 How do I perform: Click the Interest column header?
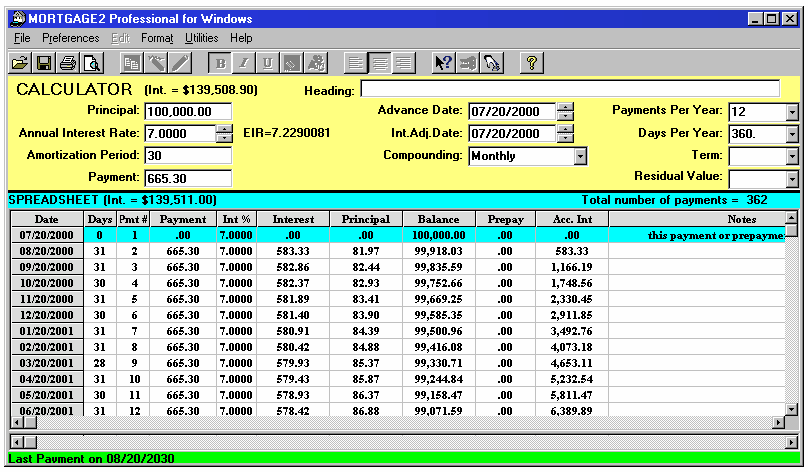292,219
